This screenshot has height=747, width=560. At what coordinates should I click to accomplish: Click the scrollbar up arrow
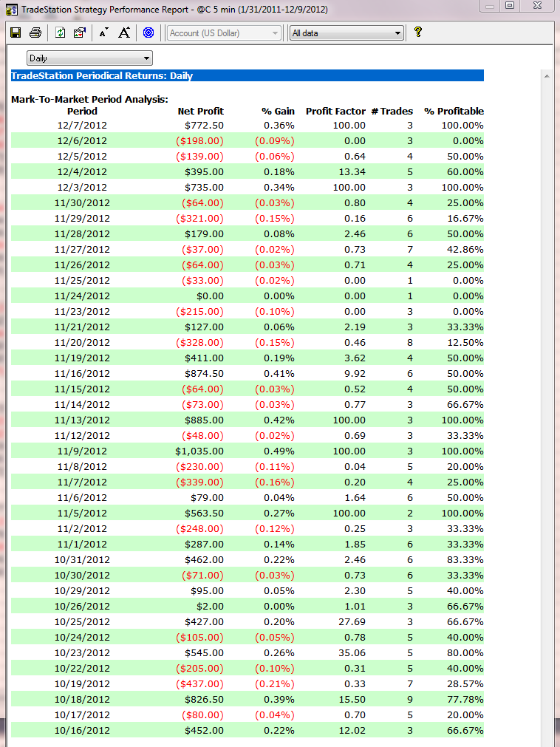[547, 75]
